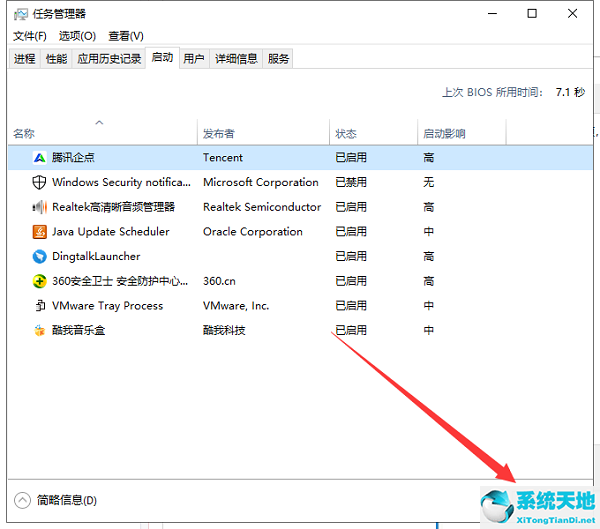Maximize the Task Manager window

point(532,14)
